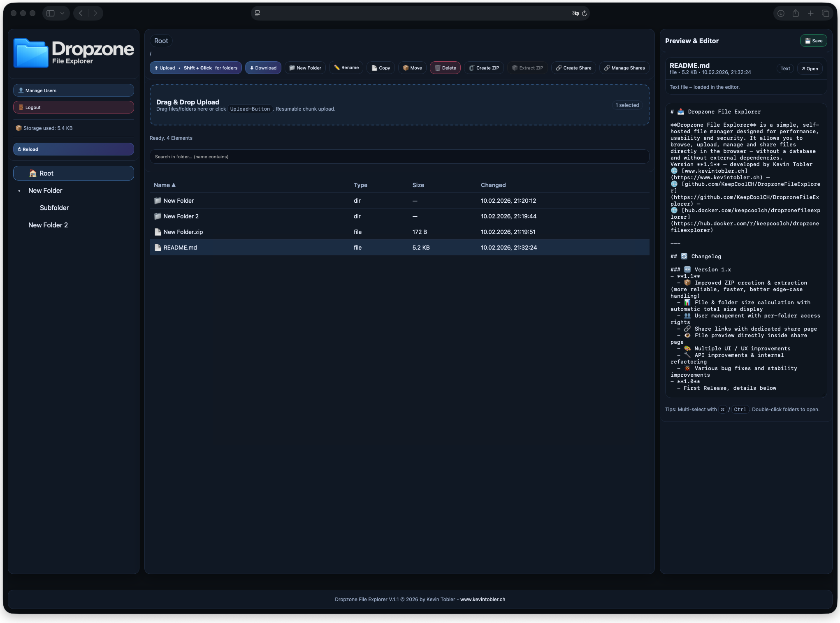Click the Reload icon in the sidebar

(x=19, y=149)
